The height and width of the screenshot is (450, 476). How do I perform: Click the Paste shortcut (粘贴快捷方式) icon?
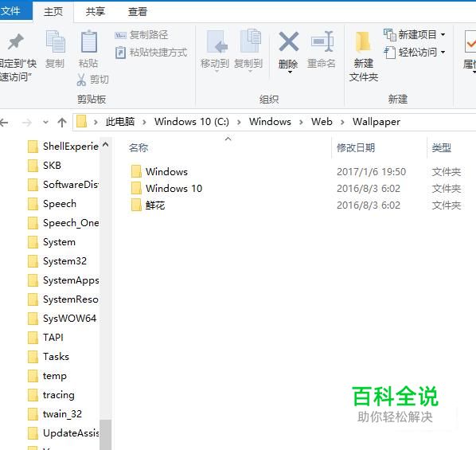click(x=120, y=53)
